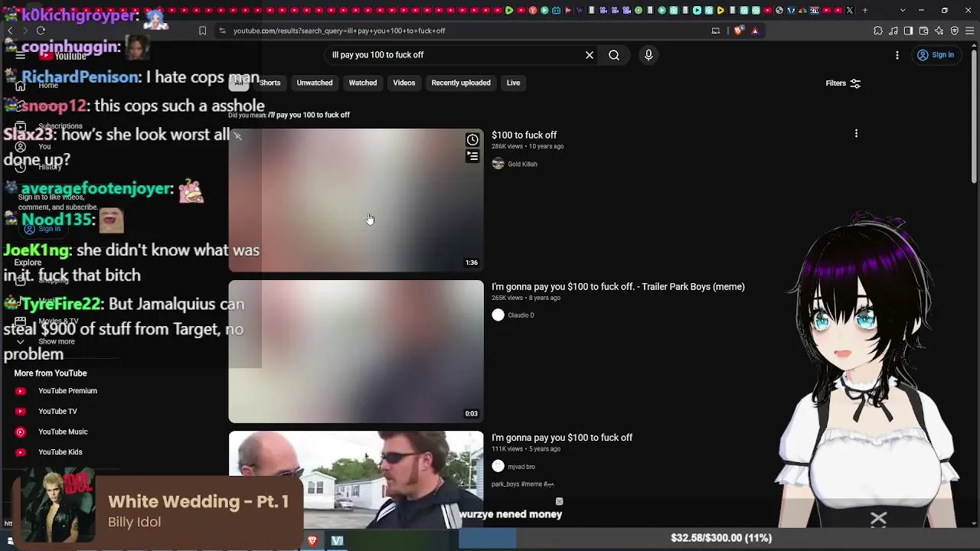The height and width of the screenshot is (551, 980).
Task: Open the Trailer Park Boys (meme) video title
Action: pos(618,287)
